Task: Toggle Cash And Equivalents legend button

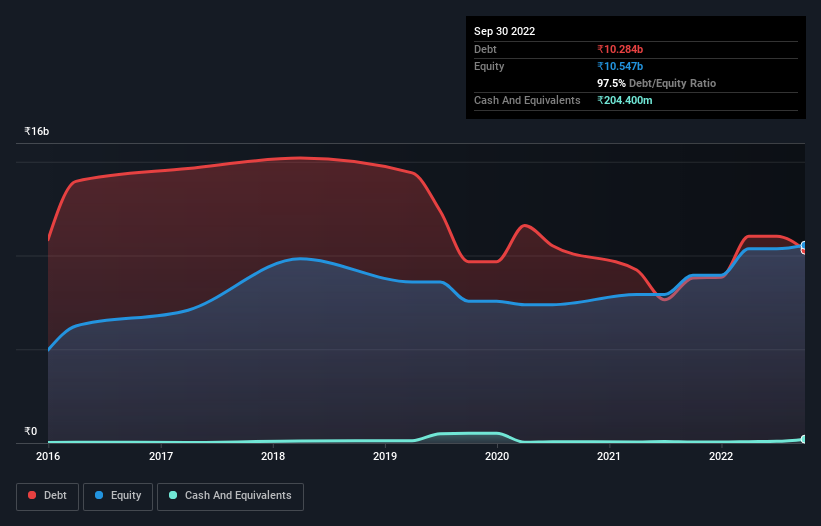Action: [x=230, y=496]
